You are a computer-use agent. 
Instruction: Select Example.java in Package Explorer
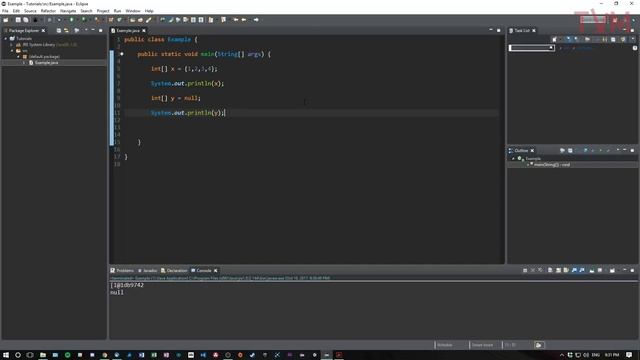point(46,63)
